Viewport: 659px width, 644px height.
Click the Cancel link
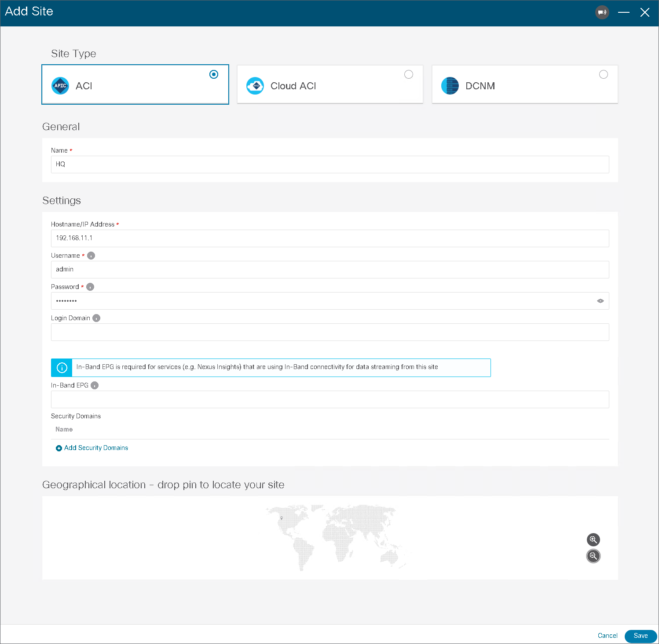pyautogui.click(x=608, y=636)
